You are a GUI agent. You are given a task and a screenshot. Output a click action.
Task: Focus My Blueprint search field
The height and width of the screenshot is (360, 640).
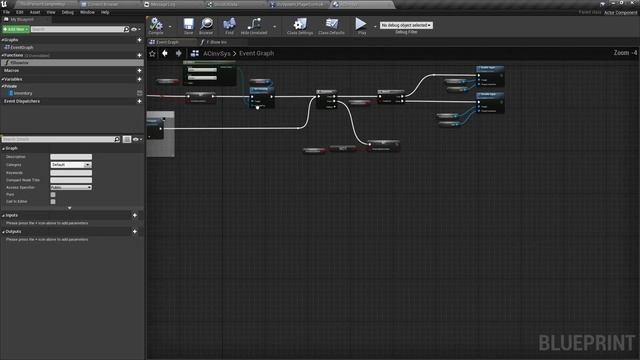pos(77,29)
